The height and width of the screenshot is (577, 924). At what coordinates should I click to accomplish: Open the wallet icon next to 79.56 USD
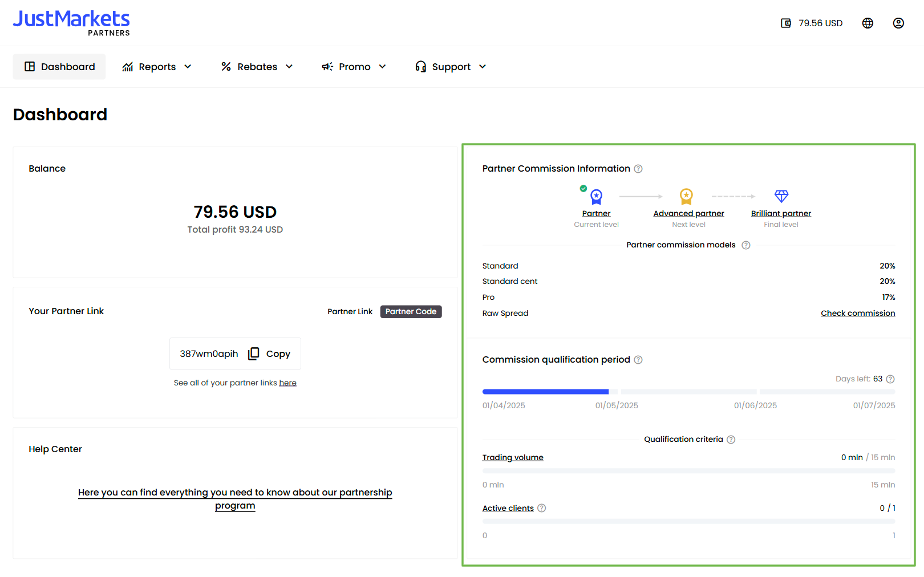pos(786,23)
